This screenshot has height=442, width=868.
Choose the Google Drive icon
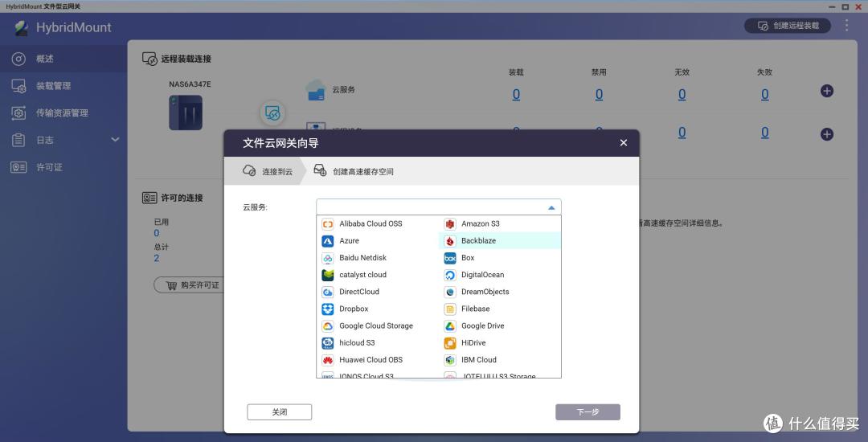[x=450, y=326]
